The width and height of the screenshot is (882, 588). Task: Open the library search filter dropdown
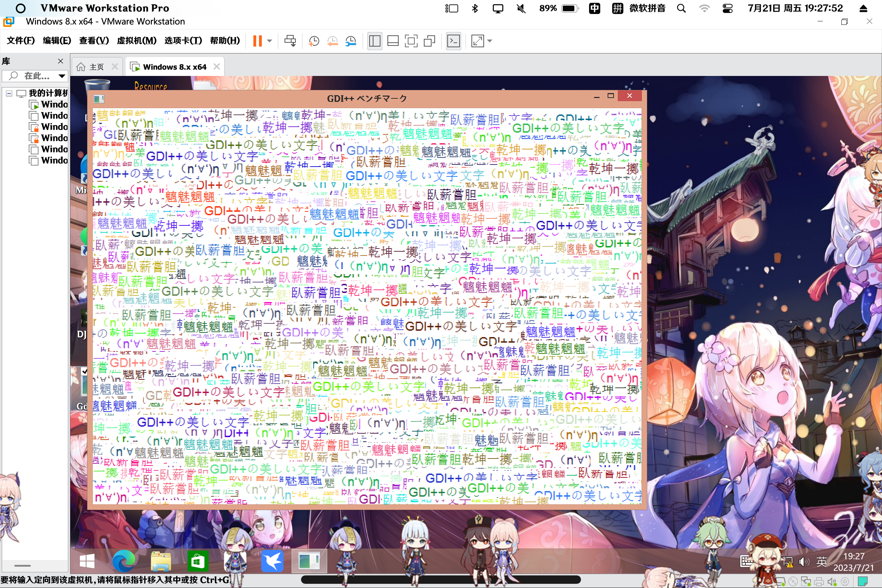click(x=62, y=76)
